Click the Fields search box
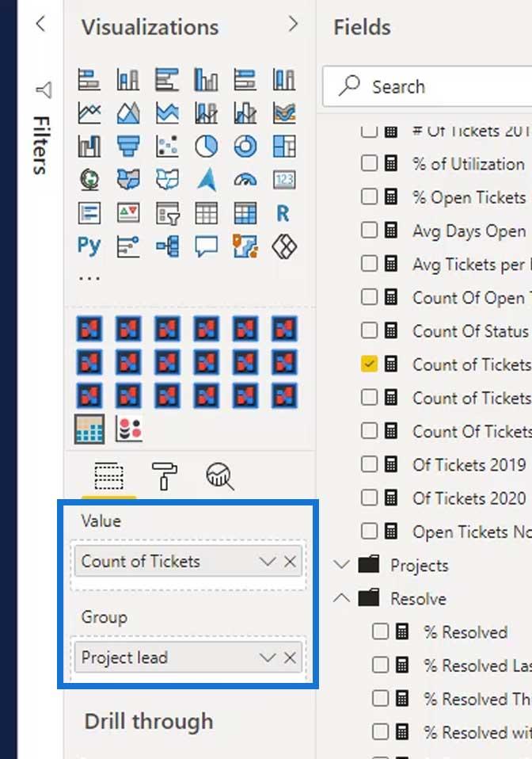The image size is (532, 759). [428, 87]
